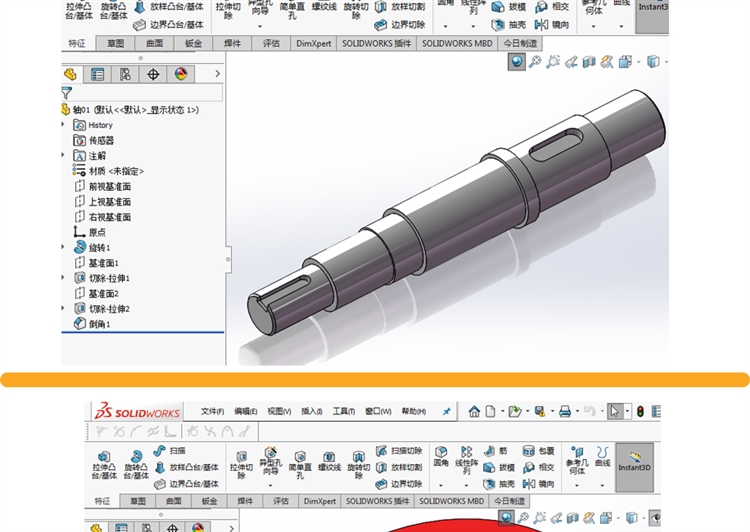Open dropdown under 异型孔向导 in lower window

click(x=270, y=485)
